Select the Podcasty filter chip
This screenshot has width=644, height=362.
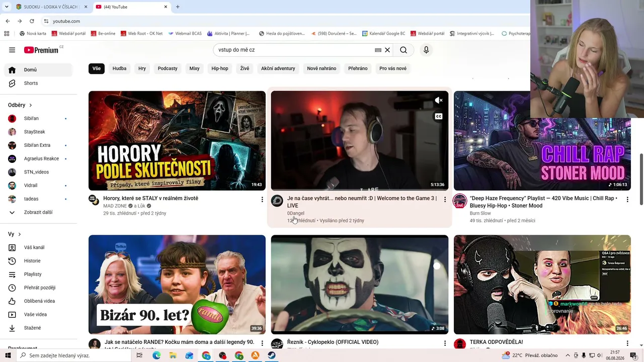(168, 68)
